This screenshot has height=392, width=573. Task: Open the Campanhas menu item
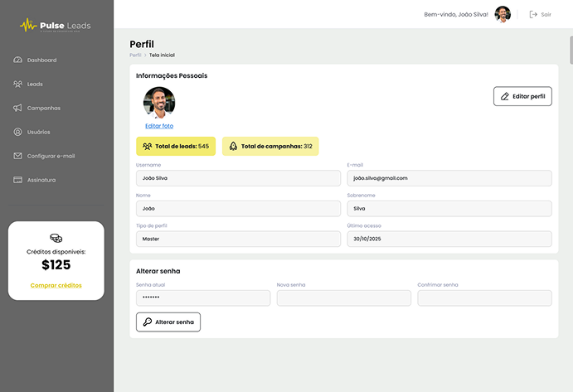tap(43, 109)
